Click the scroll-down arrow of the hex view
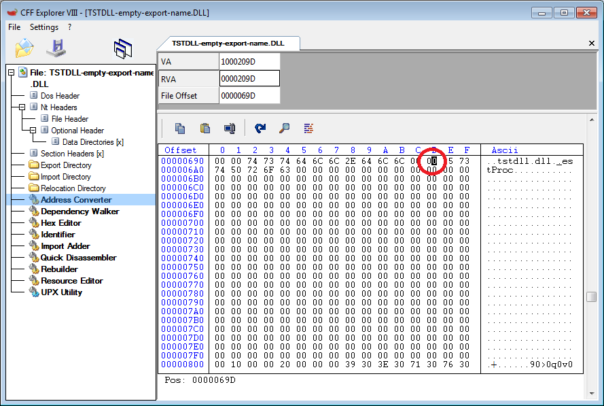 click(x=592, y=393)
